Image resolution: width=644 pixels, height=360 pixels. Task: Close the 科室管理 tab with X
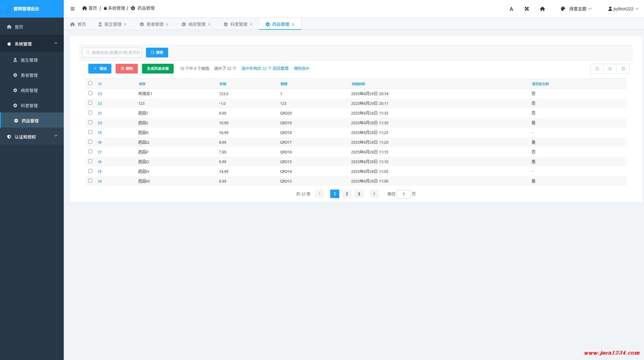251,24
